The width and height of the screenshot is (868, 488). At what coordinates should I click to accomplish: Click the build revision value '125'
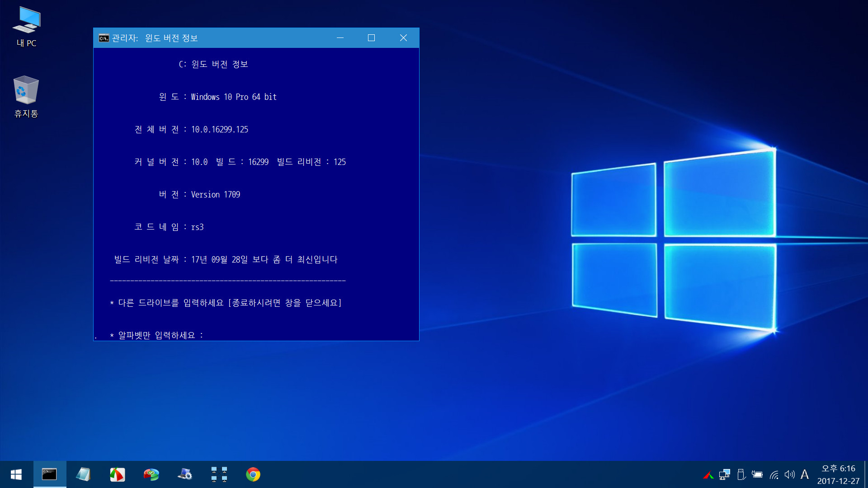coord(340,162)
